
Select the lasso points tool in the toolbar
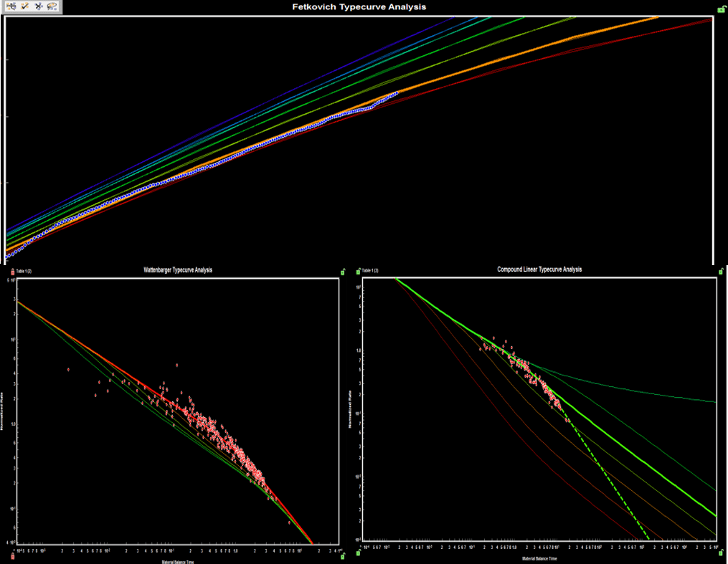coord(52,6)
